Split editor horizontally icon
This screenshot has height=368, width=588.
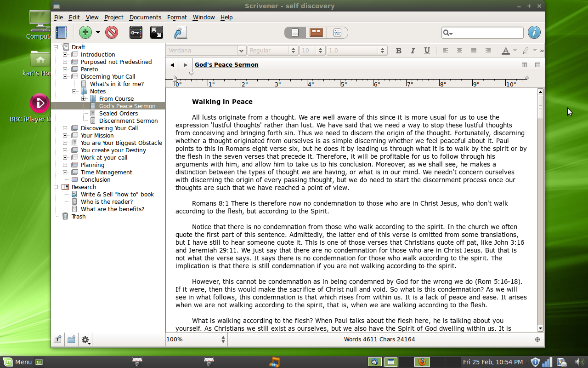pyautogui.click(x=537, y=65)
